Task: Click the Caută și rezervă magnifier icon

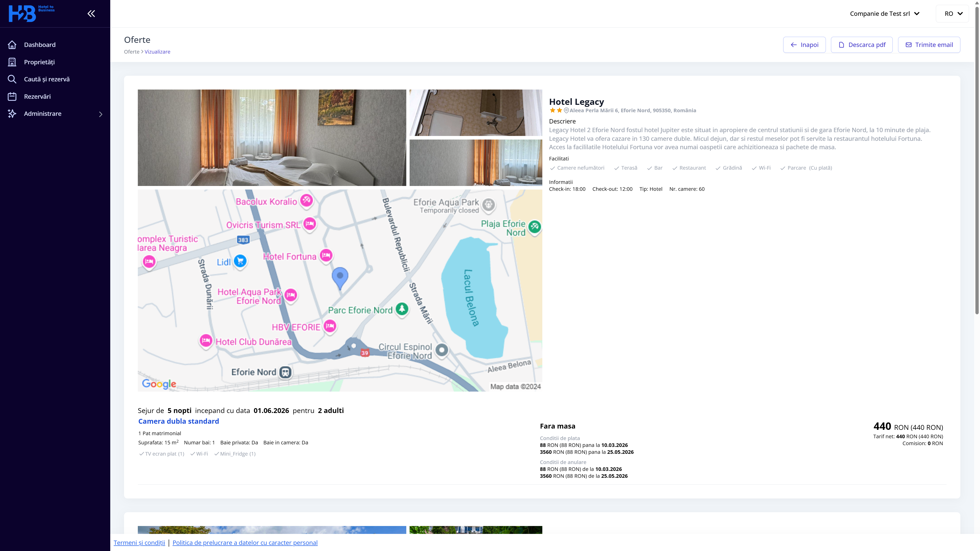Action: coord(12,79)
